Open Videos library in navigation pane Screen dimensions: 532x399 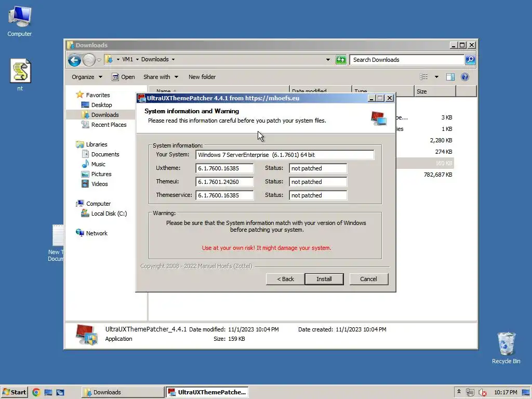(99, 183)
